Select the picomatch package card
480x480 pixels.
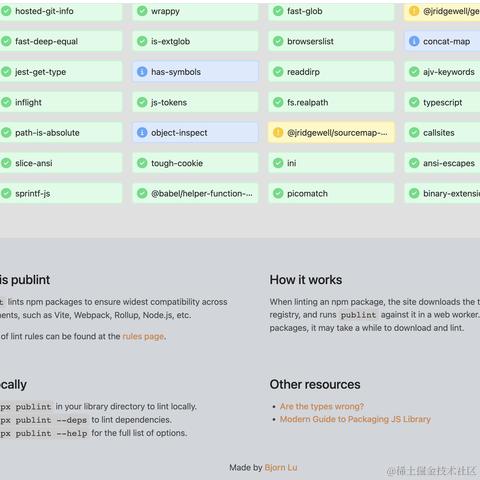(x=331, y=193)
